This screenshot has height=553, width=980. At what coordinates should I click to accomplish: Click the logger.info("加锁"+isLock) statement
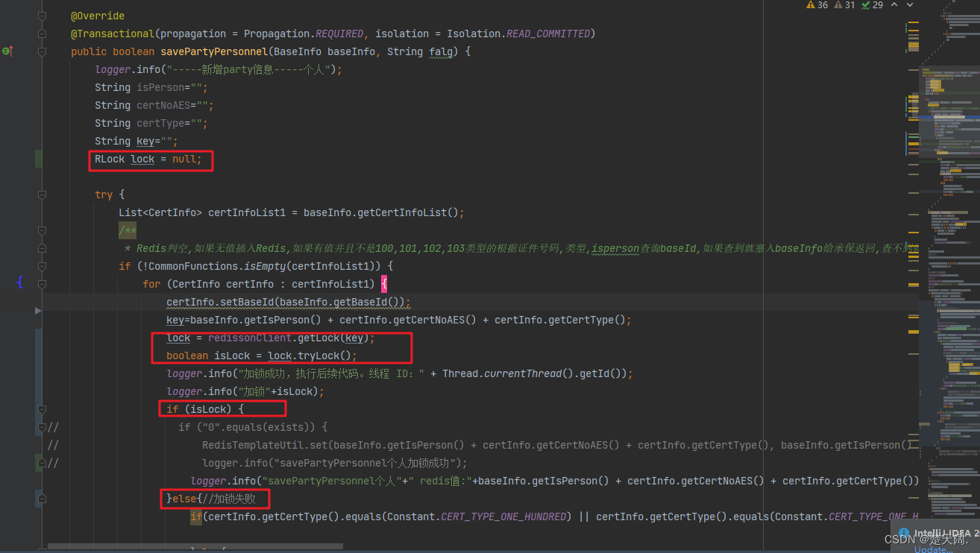tap(245, 391)
